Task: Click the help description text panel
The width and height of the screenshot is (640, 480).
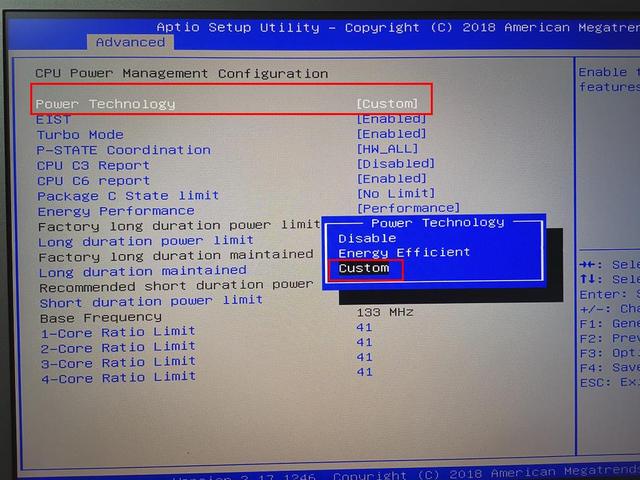Action: 609,80
